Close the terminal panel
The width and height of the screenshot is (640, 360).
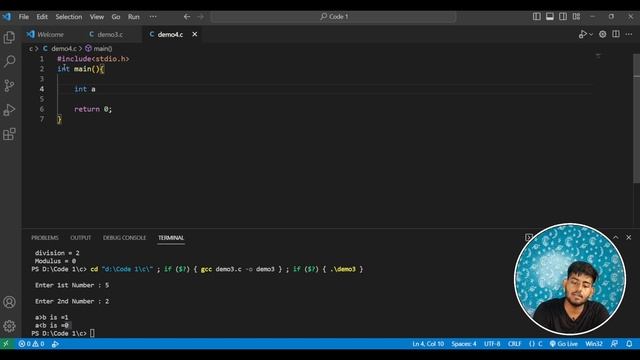(x=629, y=237)
